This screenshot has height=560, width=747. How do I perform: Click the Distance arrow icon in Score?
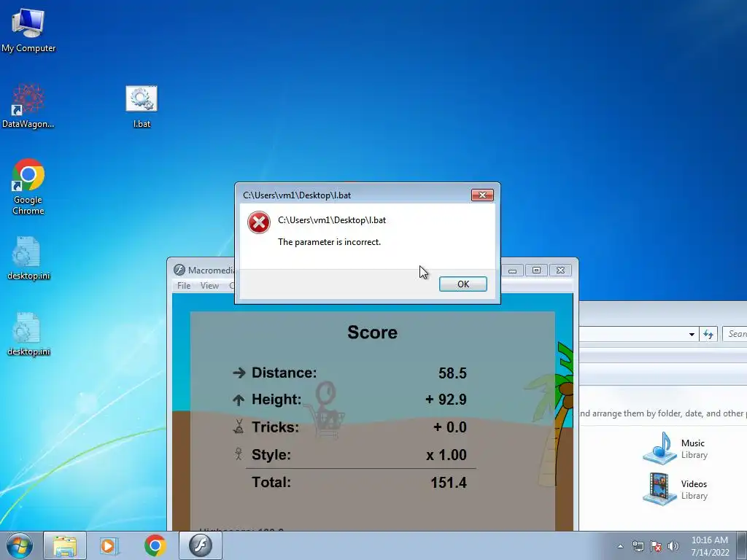pyautogui.click(x=239, y=373)
